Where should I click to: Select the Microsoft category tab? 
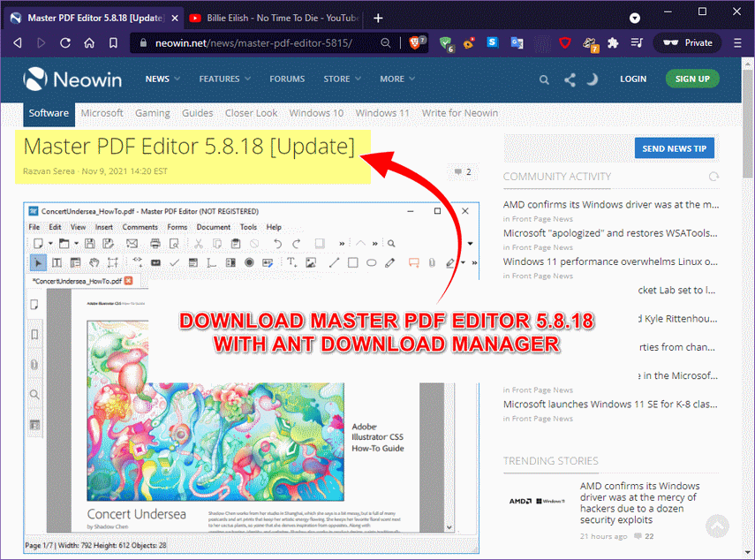(x=102, y=113)
